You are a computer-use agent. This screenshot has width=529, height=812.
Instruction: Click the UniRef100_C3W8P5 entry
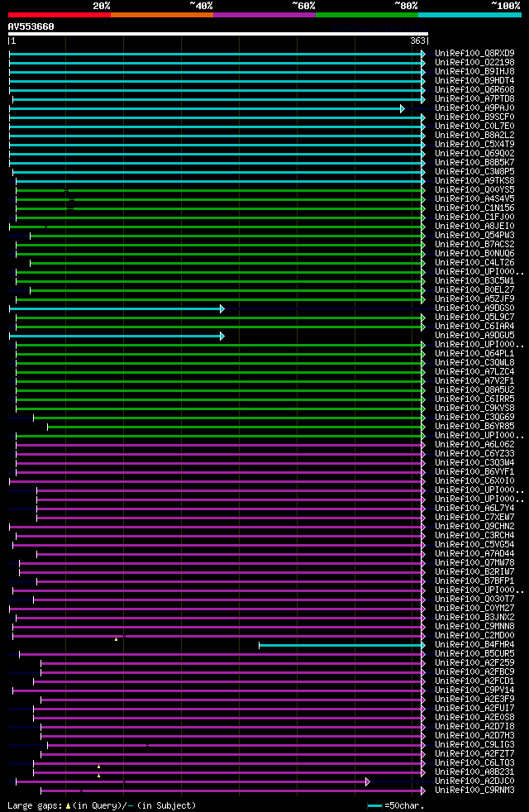474,172
